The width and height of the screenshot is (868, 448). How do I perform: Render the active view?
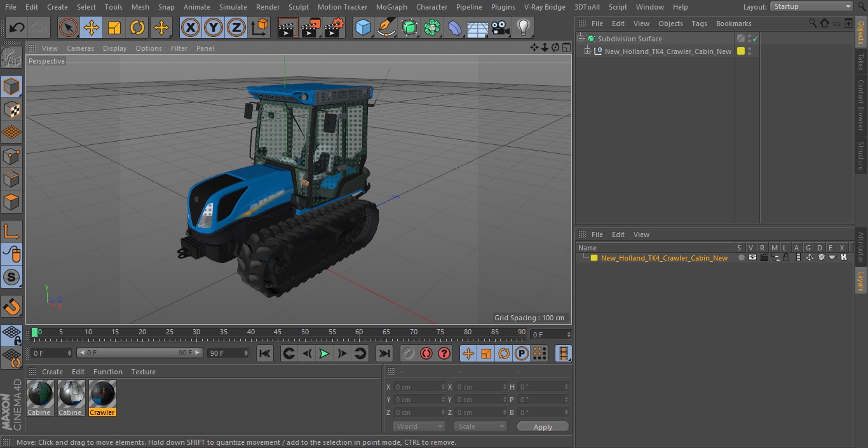pos(288,27)
